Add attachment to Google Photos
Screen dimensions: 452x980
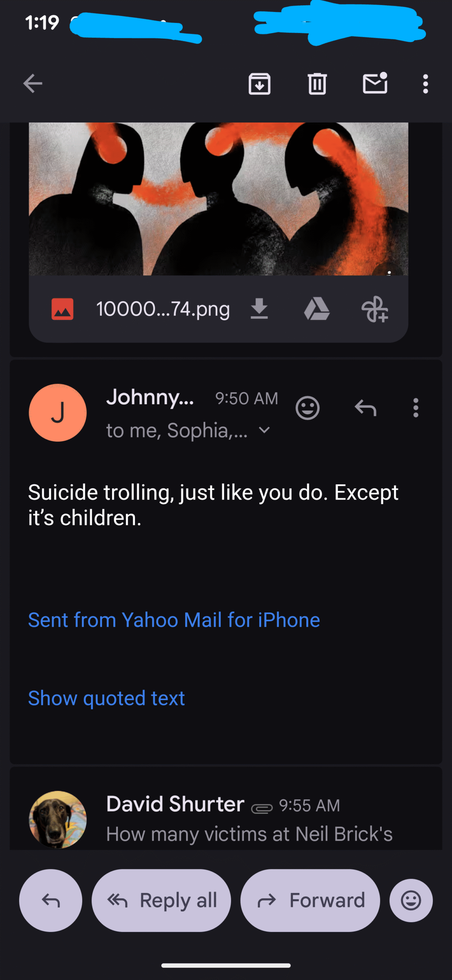(374, 309)
